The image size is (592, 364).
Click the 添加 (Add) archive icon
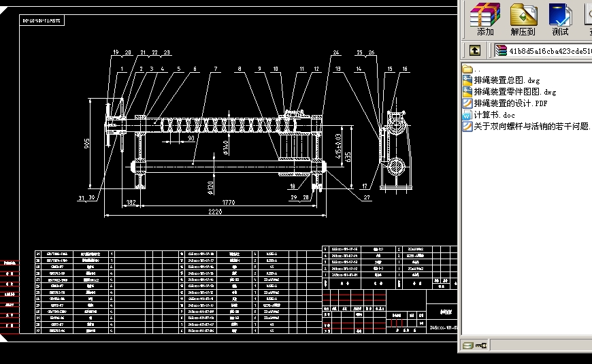(x=485, y=18)
